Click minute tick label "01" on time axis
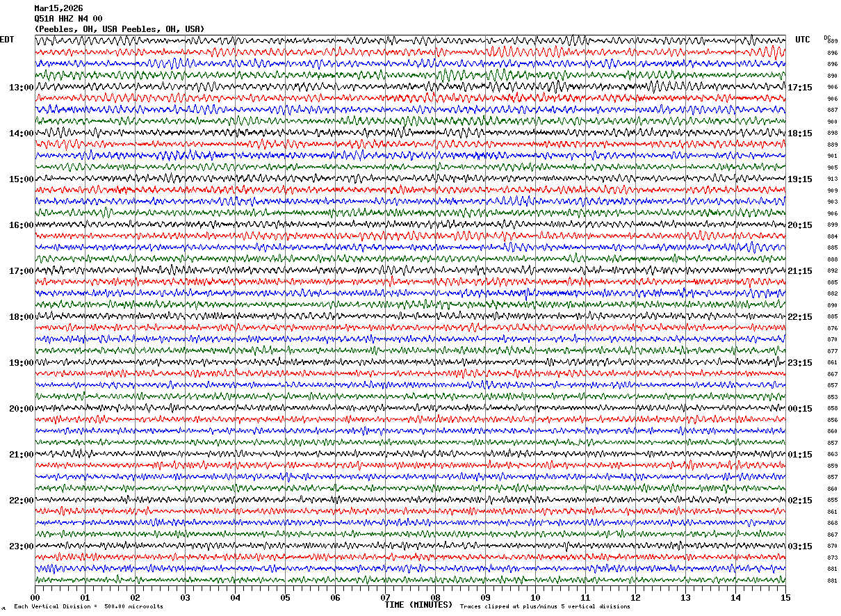This screenshot has height=616, width=841. 85,597
